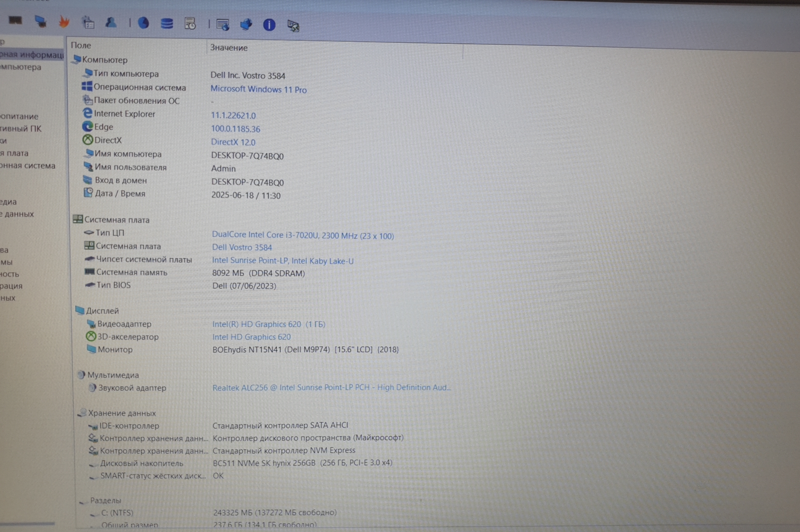Viewport: 800px width, 532px height.
Task: Select the 'Компьютер' group header row
Action: point(104,60)
